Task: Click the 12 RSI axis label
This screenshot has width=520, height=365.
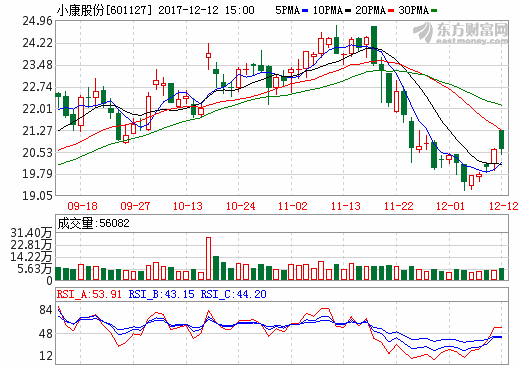Action: pyautogui.click(x=46, y=356)
